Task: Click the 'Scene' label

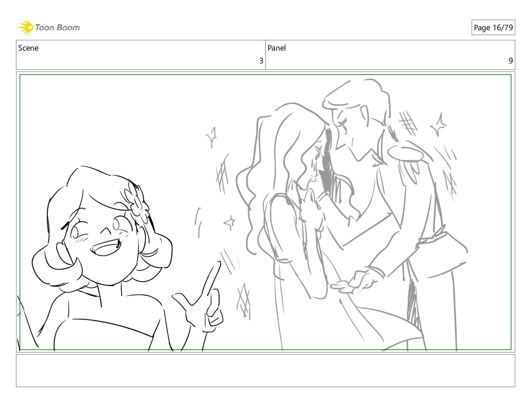Action: (x=28, y=48)
